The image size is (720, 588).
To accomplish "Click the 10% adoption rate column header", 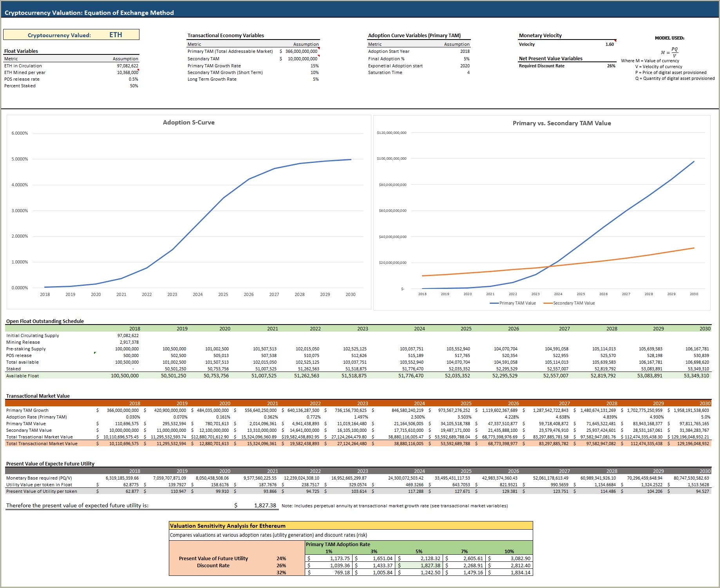I will tap(509, 551).
